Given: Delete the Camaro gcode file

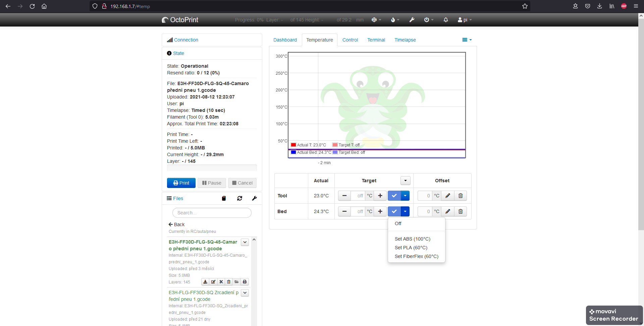Looking at the screenshot, I should [x=229, y=282].
